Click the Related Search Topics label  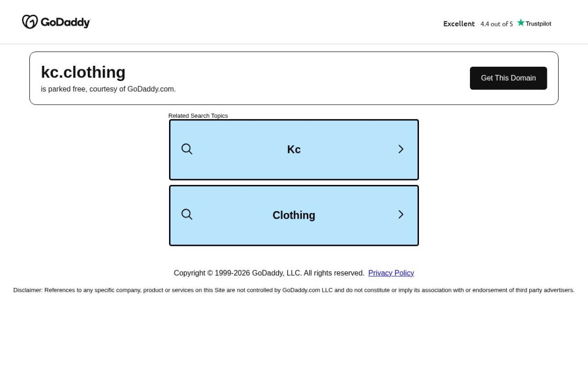pos(198,116)
